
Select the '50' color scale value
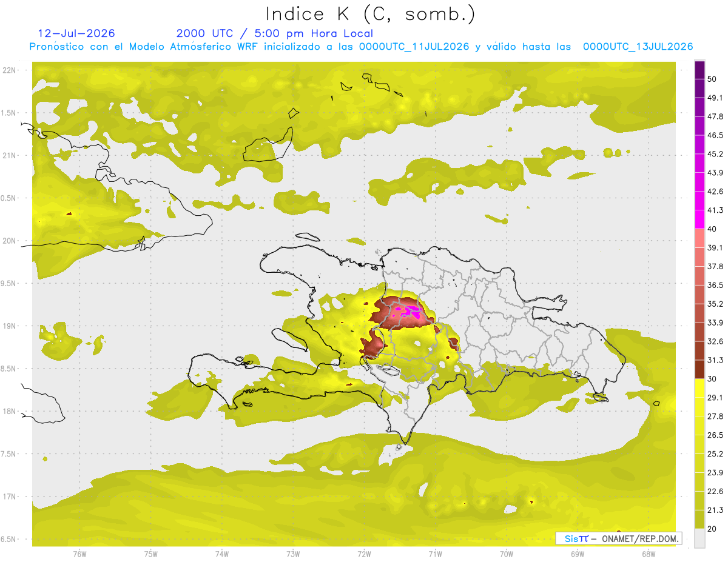712,79
